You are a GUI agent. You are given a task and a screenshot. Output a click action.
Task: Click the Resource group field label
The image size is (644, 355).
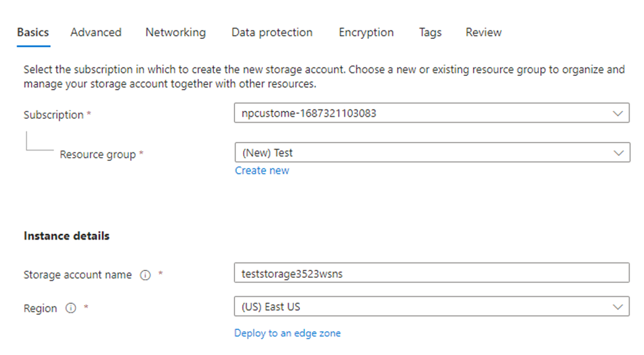(x=98, y=154)
